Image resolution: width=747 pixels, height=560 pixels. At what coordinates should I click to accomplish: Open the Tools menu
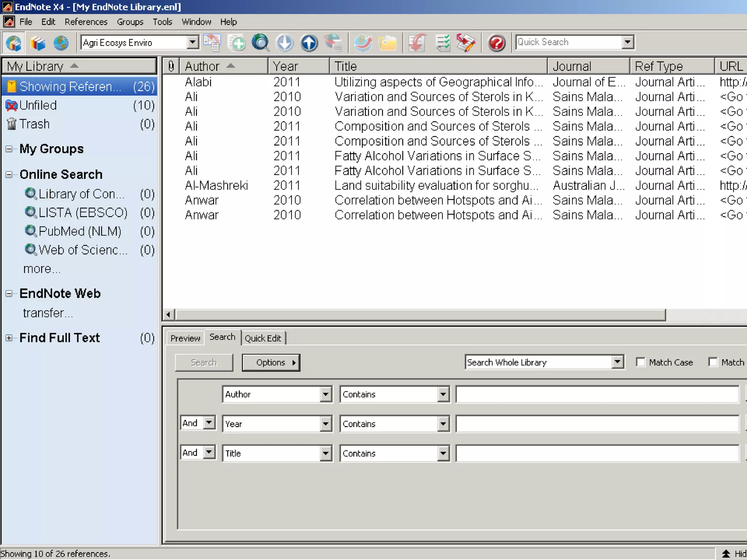[162, 22]
